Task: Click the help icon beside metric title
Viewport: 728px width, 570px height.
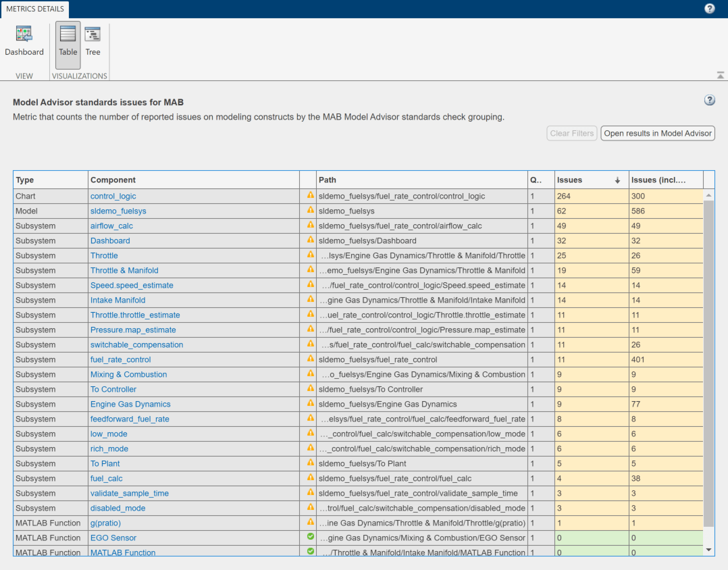Action: pyautogui.click(x=710, y=100)
